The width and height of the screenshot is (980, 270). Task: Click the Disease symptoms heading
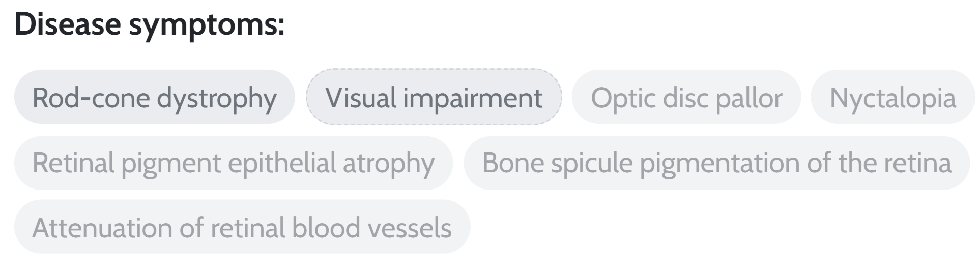tap(150, 24)
